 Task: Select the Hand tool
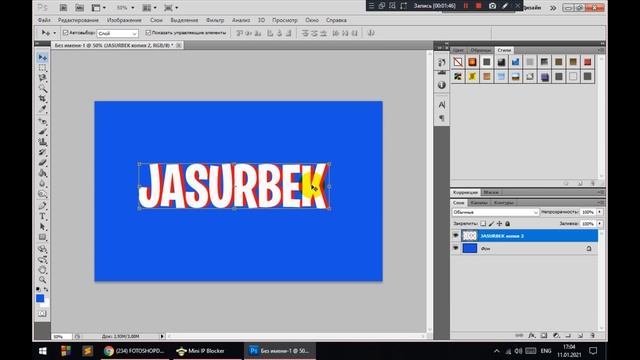click(x=42, y=270)
